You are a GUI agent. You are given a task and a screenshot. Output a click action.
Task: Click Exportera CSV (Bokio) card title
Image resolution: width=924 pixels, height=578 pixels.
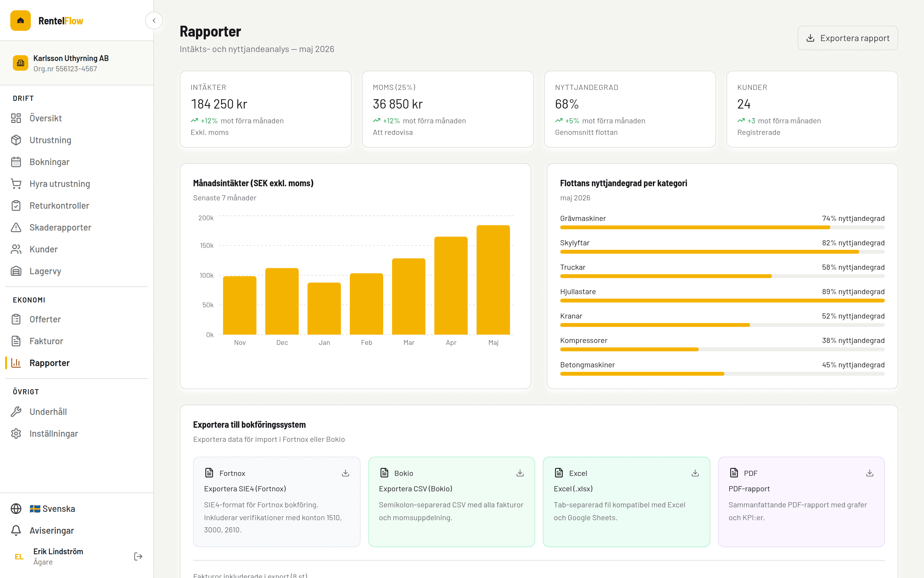pyautogui.click(x=415, y=488)
